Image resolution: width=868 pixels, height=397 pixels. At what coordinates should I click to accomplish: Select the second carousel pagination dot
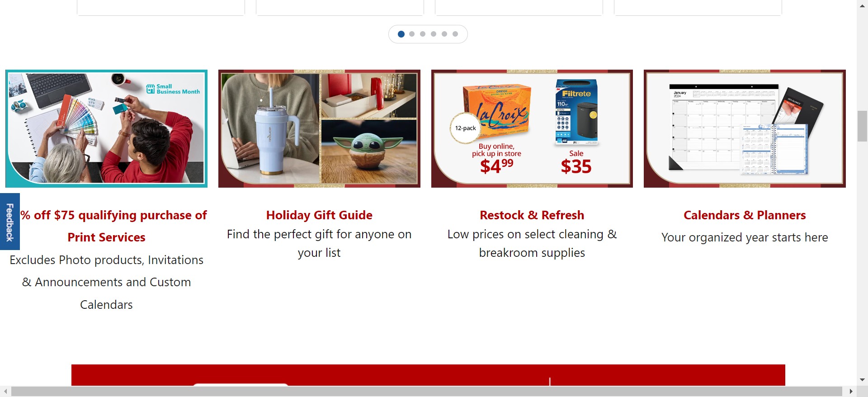(x=412, y=34)
